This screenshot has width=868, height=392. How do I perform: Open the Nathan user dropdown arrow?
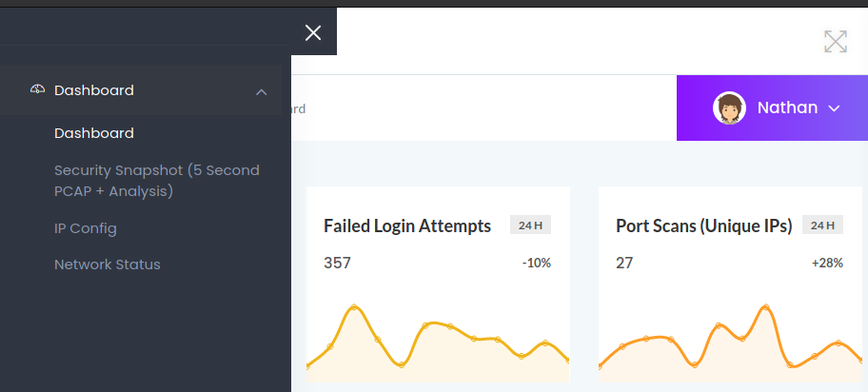click(835, 108)
